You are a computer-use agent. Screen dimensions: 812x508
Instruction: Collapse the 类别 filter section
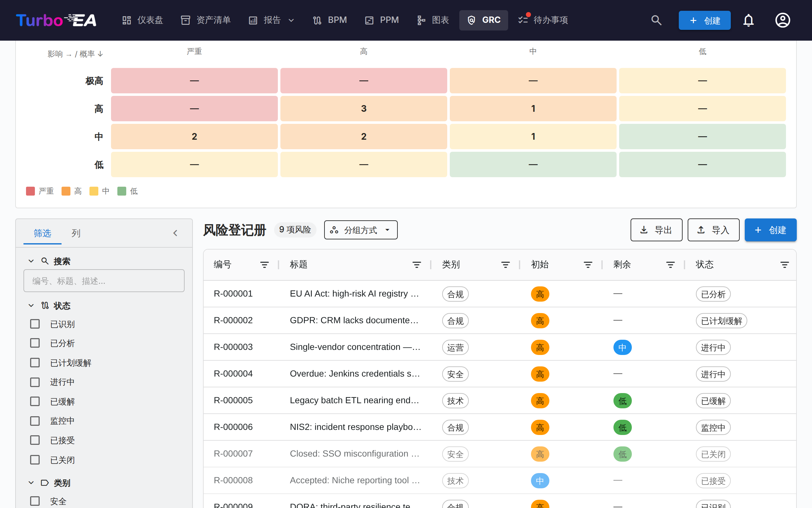31,483
